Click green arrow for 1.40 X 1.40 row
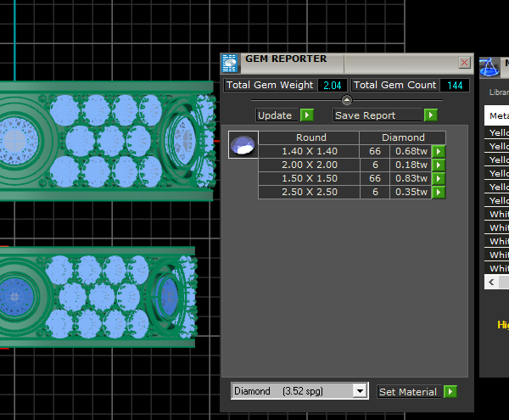The width and height of the screenshot is (509, 420). pos(438,151)
